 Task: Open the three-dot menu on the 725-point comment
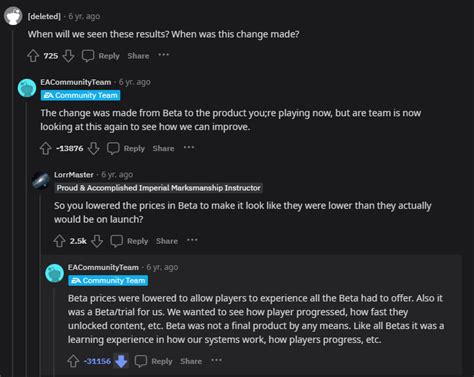pyautogui.click(x=163, y=55)
